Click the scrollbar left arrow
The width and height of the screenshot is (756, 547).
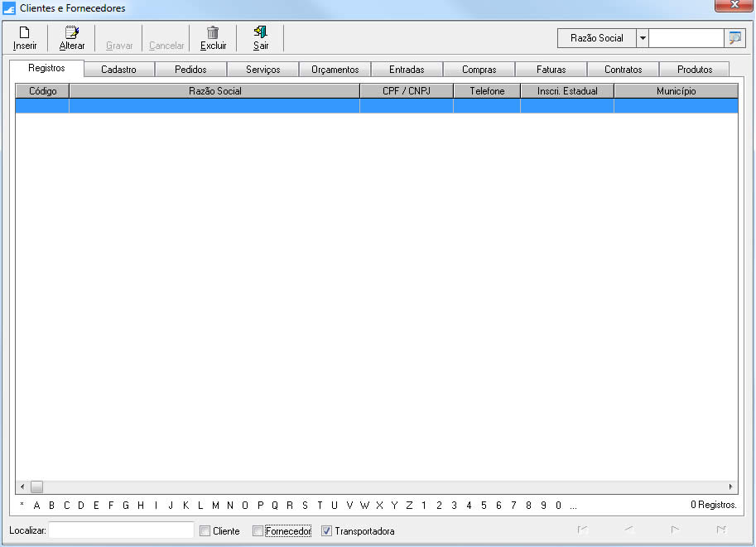pos(22,486)
